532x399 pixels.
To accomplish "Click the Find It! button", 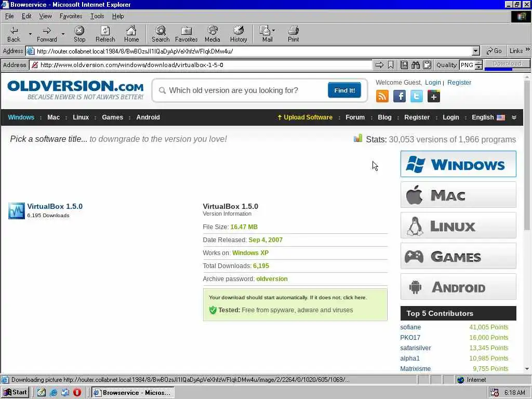I will [344, 90].
